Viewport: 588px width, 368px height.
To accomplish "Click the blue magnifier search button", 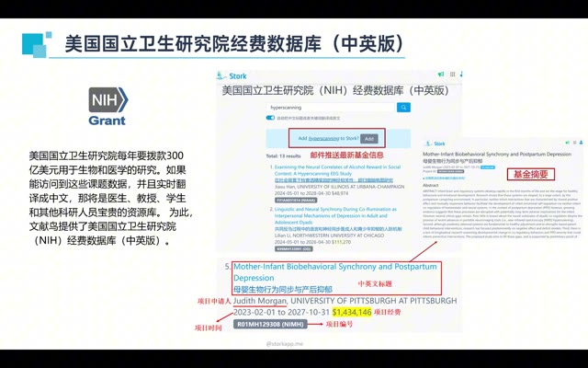I will (x=403, y=108).
